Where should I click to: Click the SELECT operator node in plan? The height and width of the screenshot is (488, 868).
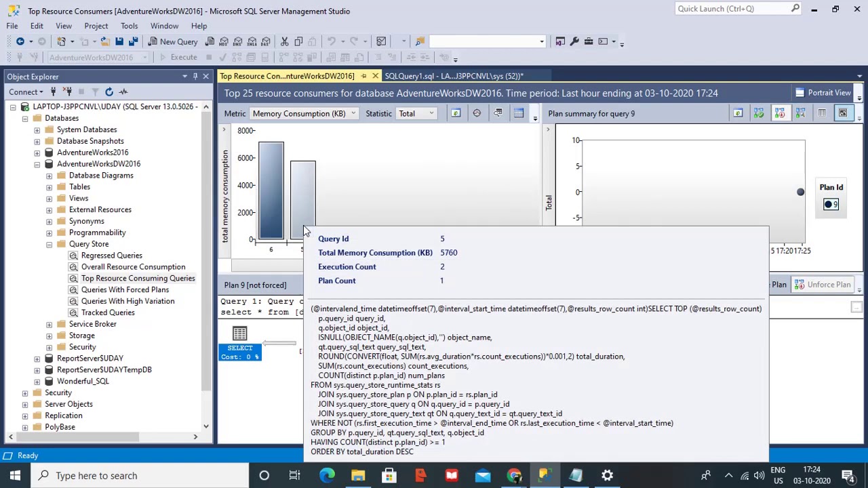point(239,344)
